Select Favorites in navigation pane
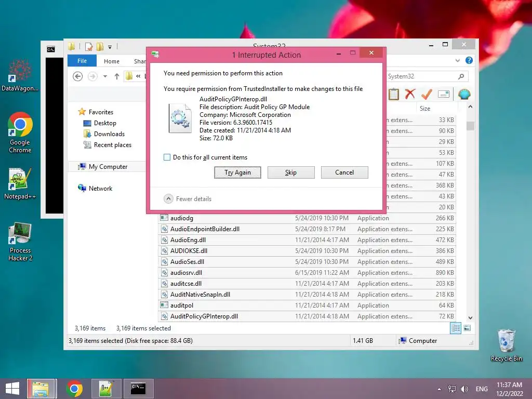 101,112
